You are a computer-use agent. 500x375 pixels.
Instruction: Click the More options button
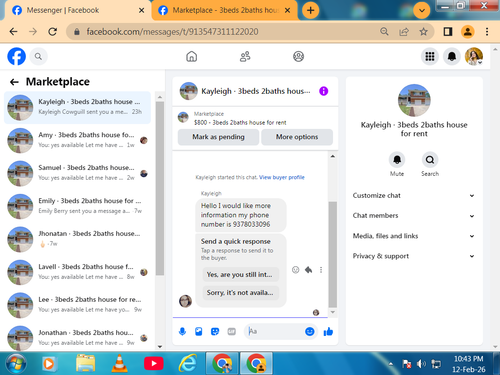point(297,137)
